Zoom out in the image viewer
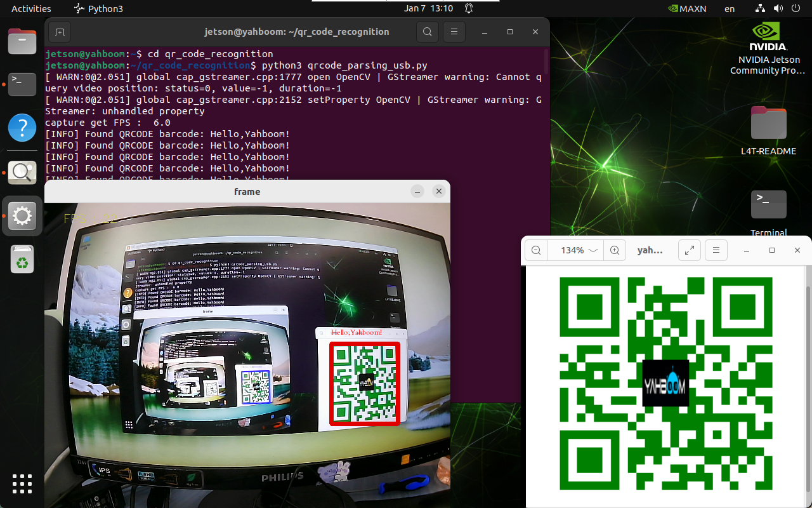 click(x=536, y=250)
